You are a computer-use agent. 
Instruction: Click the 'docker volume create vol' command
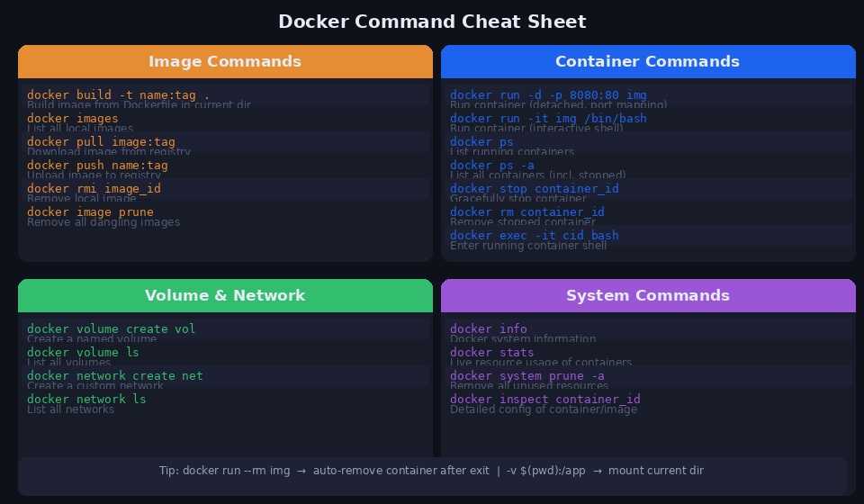pos(111,329)
